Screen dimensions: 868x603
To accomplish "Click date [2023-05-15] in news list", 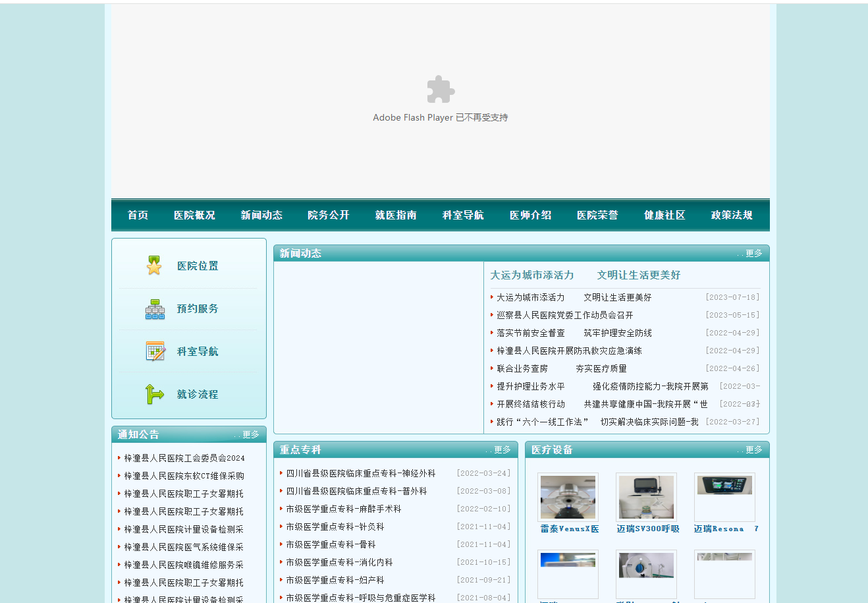I will (732, 315).
